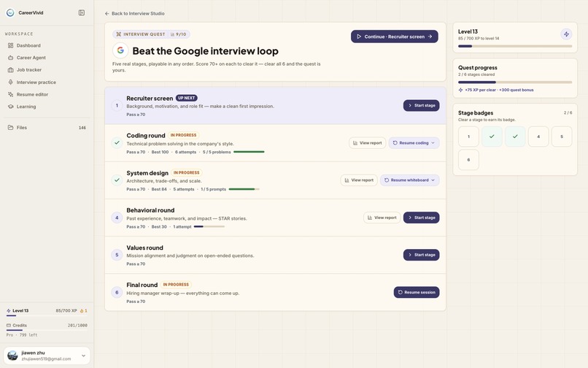The image size is (588, 368).
Task: View report for Behavioral round
Action: [382, 218]
